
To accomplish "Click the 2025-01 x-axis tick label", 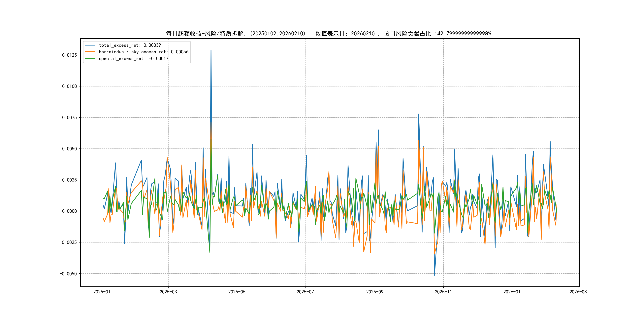I will pos(102,292).
